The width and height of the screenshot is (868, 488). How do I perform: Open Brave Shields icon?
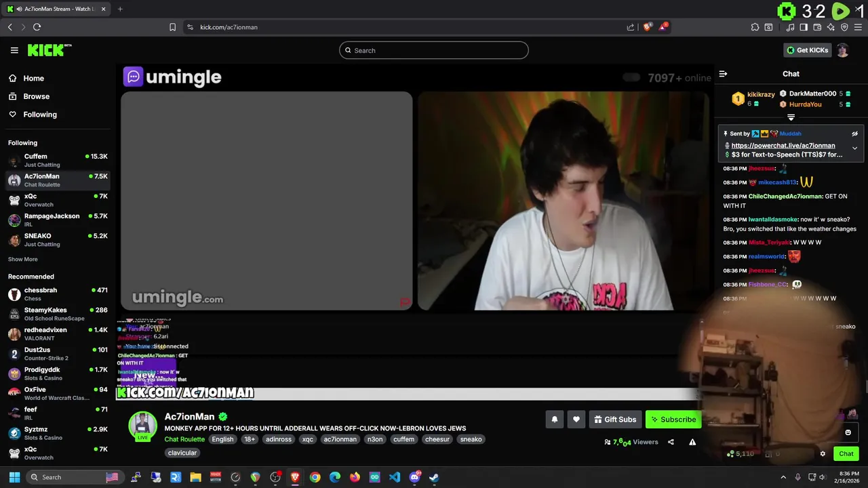click(x=648, y=27)
